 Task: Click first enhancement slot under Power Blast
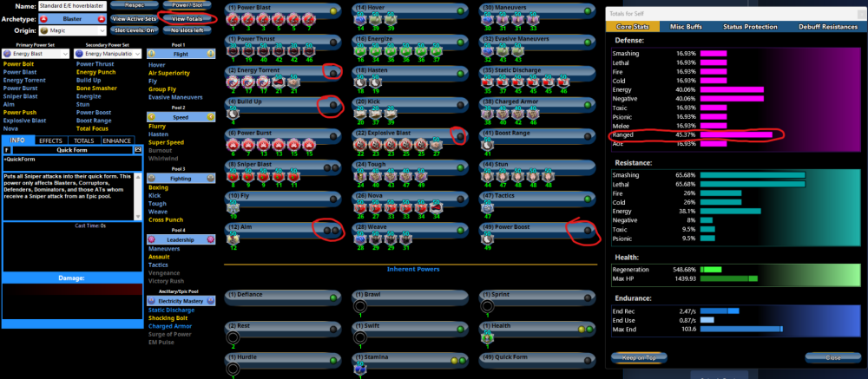tap(232, 20)
